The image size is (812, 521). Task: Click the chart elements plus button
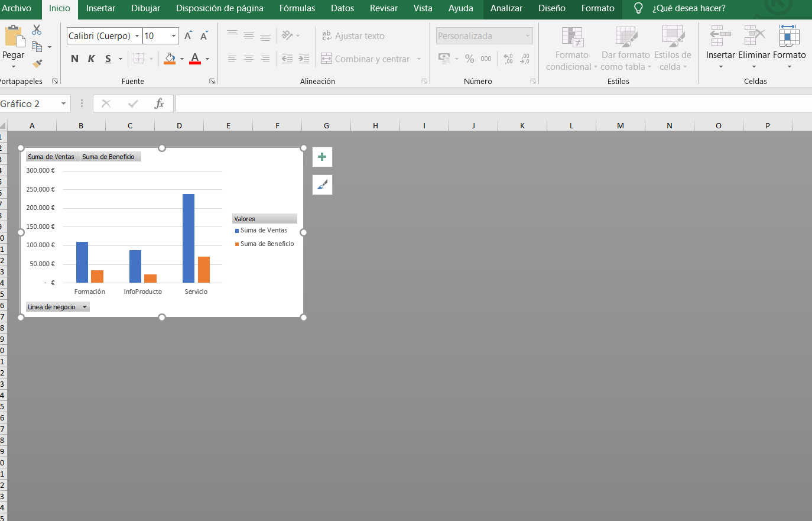tap(322, 157)
